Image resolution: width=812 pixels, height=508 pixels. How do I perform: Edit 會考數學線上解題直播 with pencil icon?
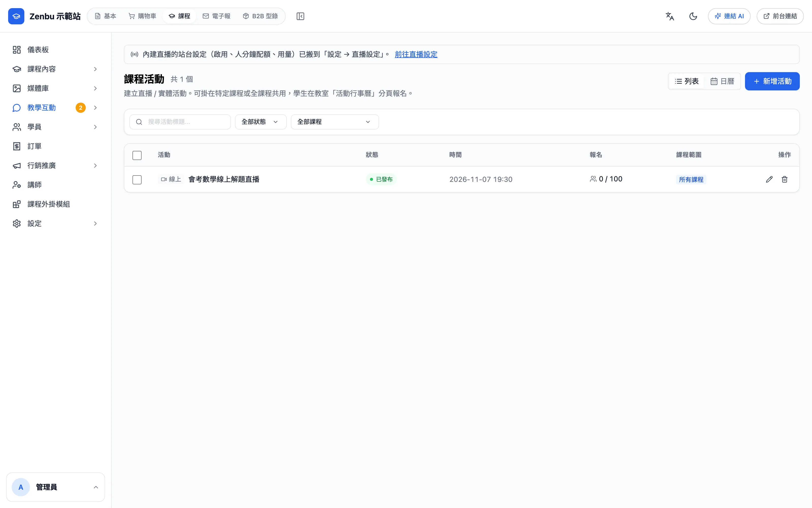pyautogui.click(x=769, y=179)
